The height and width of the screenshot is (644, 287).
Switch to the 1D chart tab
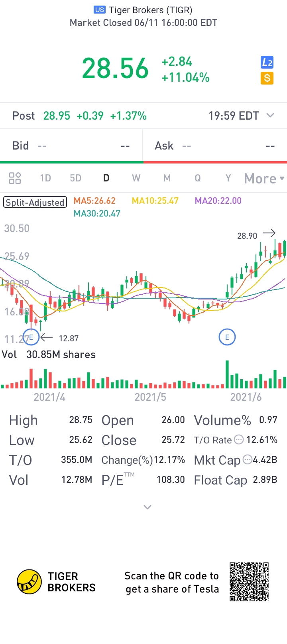[45, 178]
